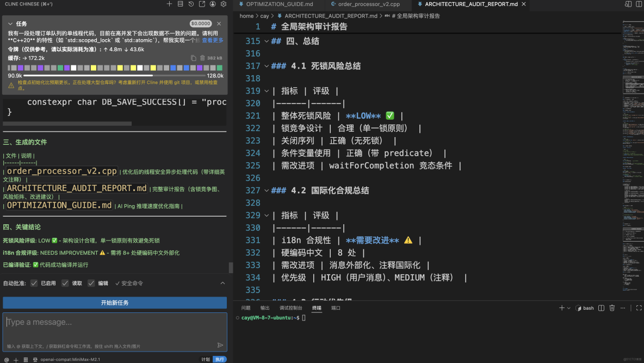Viewport: 644px width, 363px height.
Task: Open the new terminal profile dropdown
Action: tap(568, 308)
